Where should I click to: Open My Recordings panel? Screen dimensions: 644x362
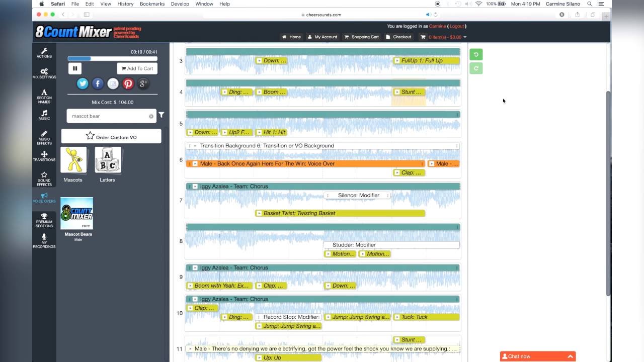[44, 241]
